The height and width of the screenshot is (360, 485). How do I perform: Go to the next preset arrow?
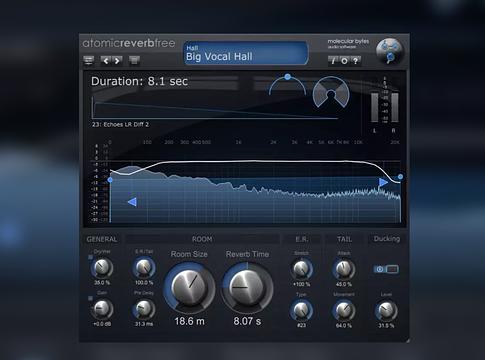(117, 61)
